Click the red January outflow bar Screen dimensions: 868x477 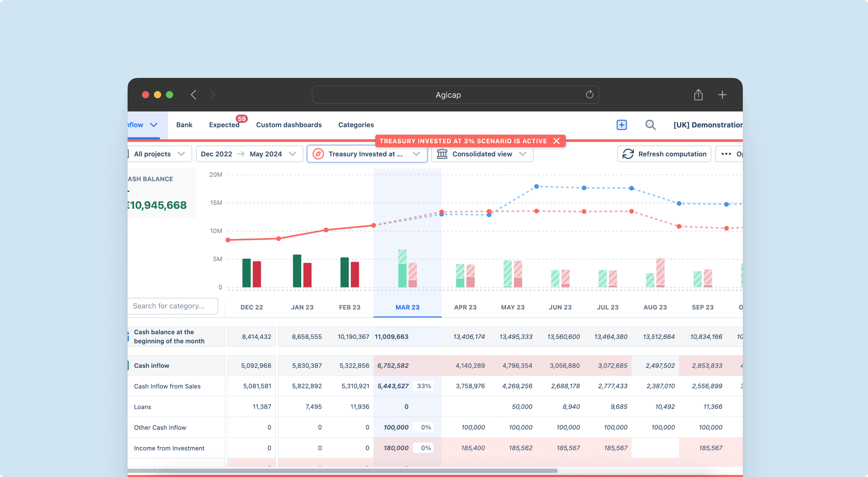307,275
